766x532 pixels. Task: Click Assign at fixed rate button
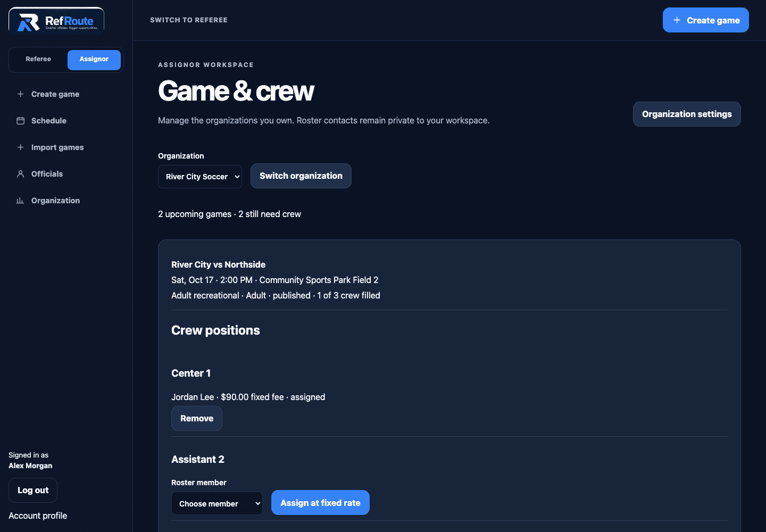point(320,503)
